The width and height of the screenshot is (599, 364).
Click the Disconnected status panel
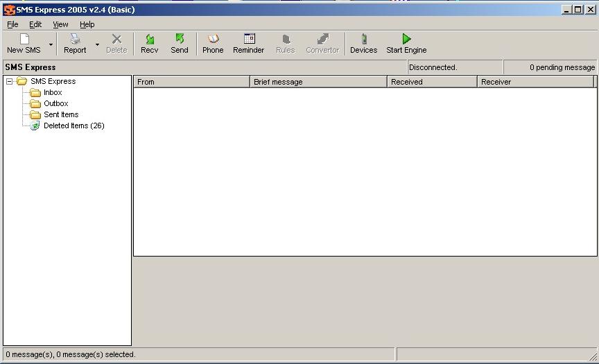click(x=455, y=67)
